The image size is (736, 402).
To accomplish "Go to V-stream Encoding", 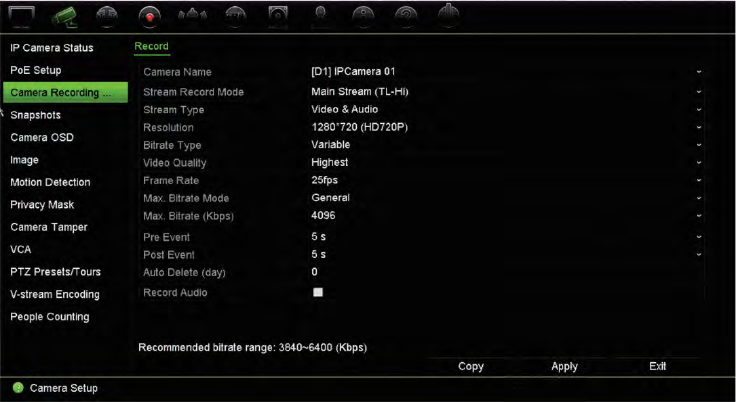I will pos(55,294).
